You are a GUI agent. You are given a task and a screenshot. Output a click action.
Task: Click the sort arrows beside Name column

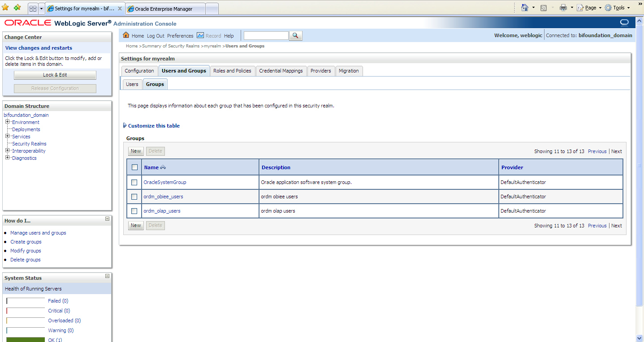point(163,167)
